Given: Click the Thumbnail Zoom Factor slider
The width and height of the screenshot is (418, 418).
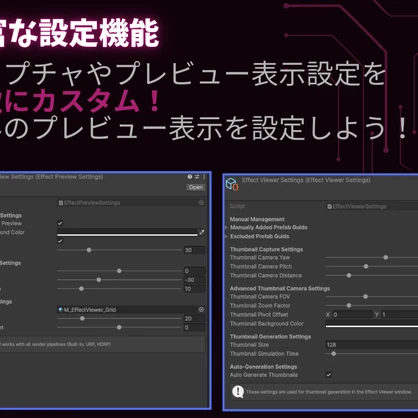Looking at the screenshot, I should [372, 306].
